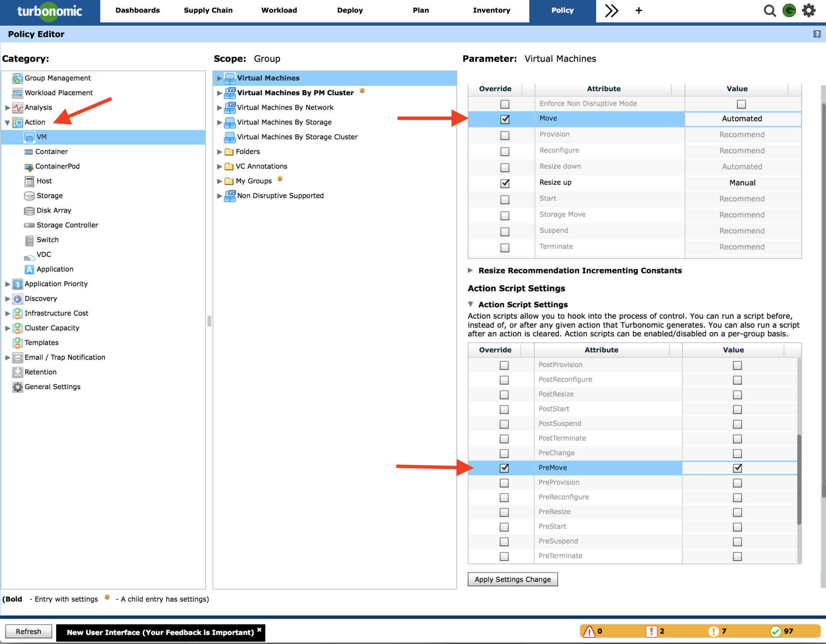Screen dimensions: 826x644
Task: Click the plus add-tab icon
Action: pyautogui.click(x=639, y=10)
